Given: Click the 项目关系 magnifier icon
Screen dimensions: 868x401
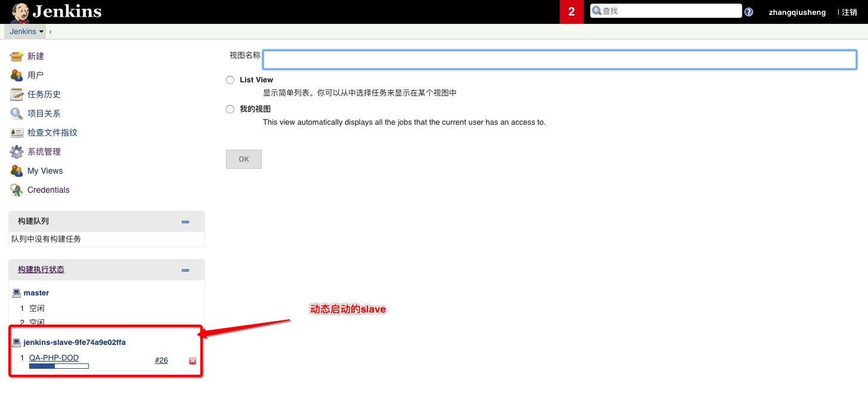Looking at the screenshot, I should [17, 113].
